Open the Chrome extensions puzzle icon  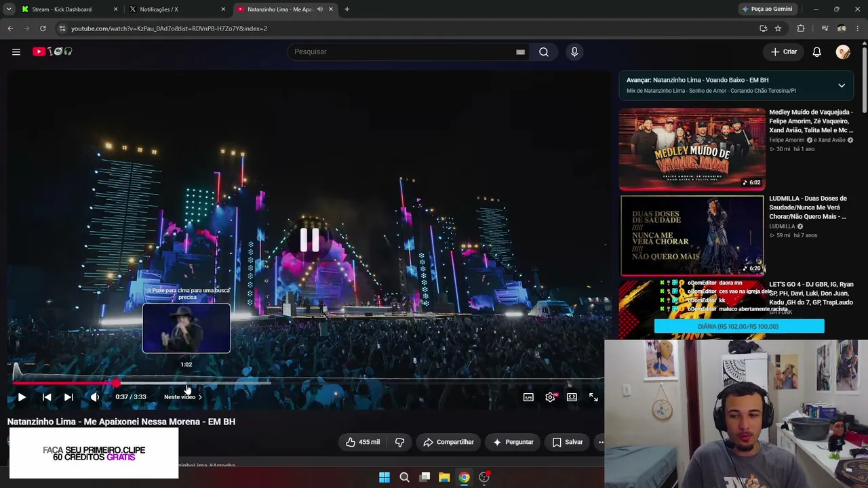801,28
